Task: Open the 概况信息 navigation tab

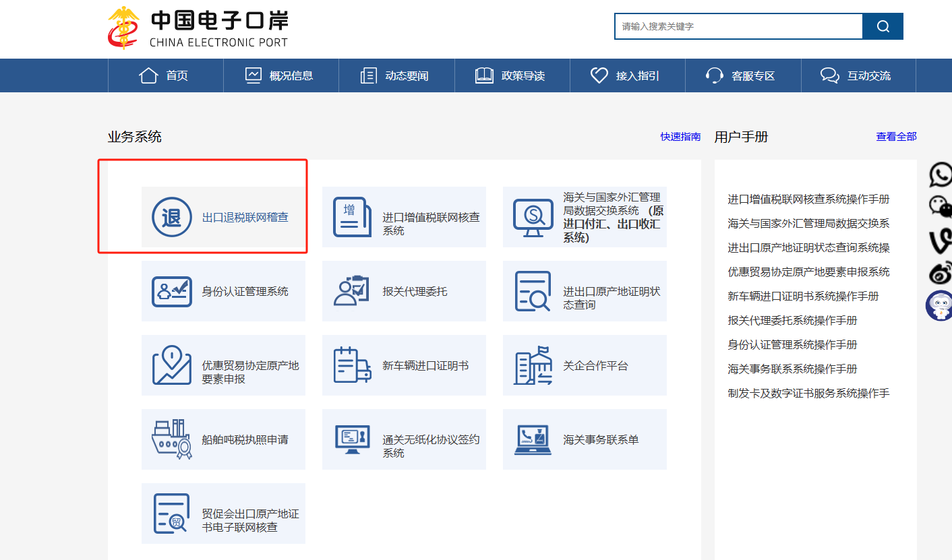Action: coord(281,75)
